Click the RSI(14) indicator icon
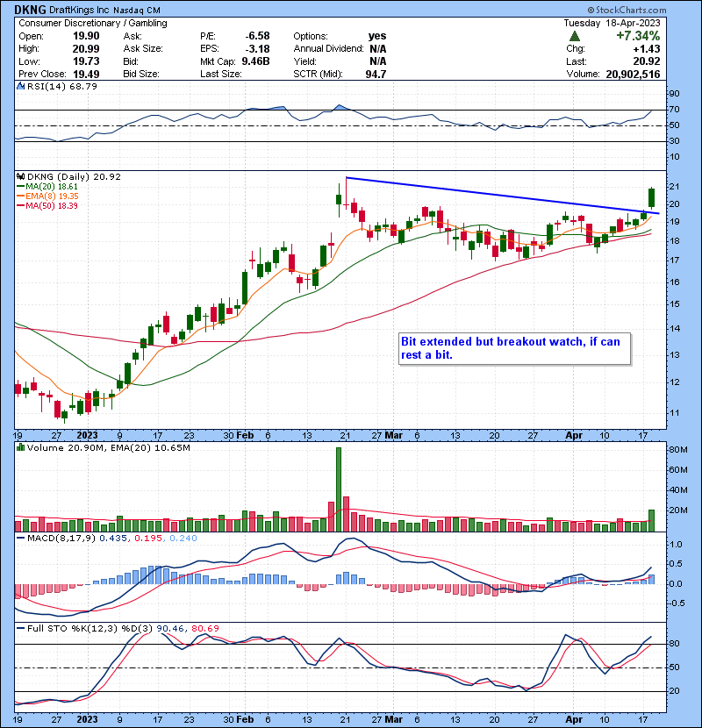 click(20, 86)
